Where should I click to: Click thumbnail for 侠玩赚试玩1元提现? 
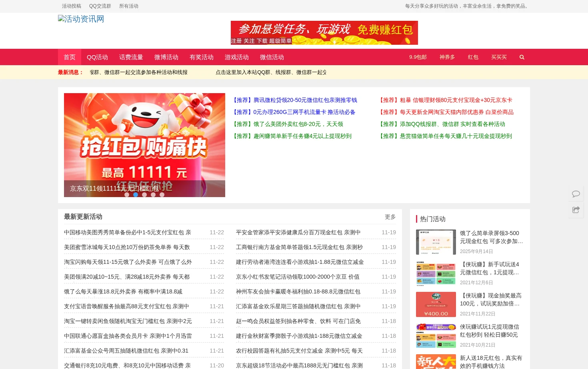(436, 335)
